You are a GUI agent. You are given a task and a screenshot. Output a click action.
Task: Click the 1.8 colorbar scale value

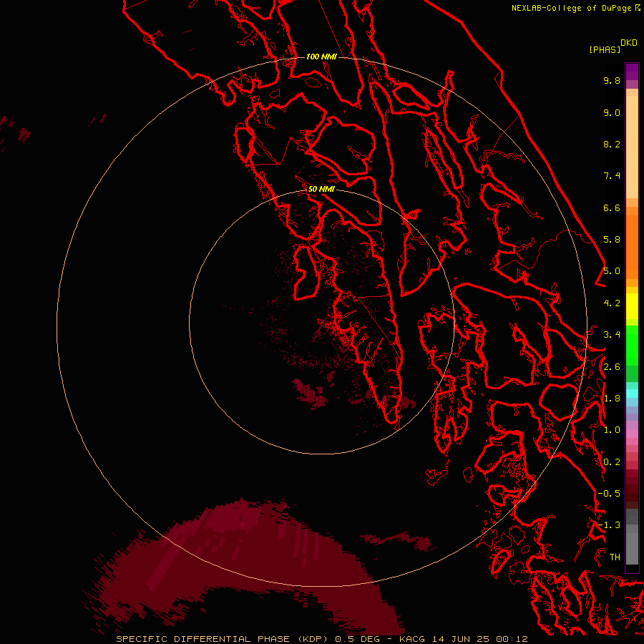[x=612, y=399]
